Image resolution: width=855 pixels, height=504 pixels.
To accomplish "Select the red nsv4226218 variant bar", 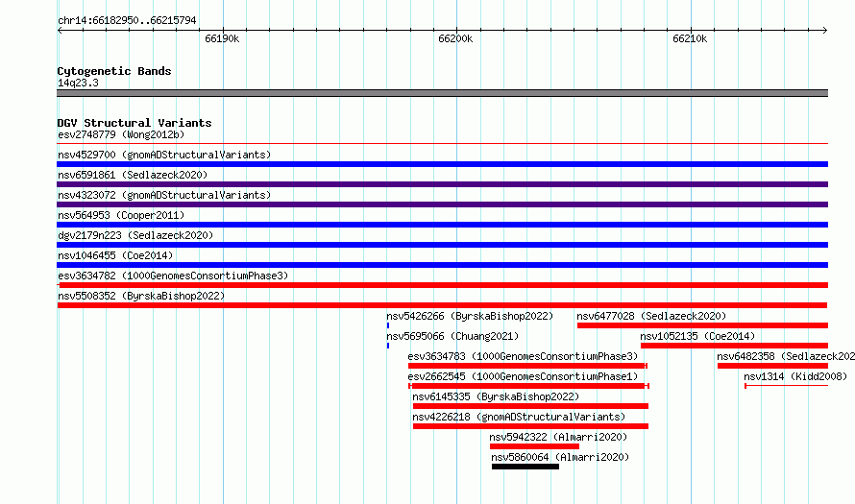I will (x=530, y=426).
